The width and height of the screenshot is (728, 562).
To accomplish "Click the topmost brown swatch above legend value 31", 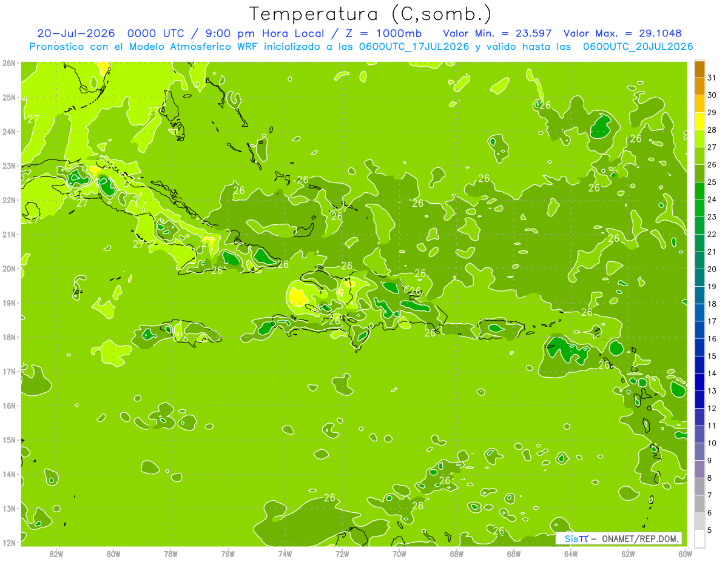I will [x=699, y=70].
